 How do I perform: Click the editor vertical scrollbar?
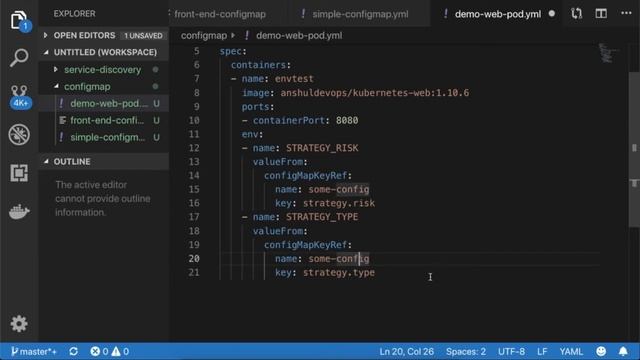tap(634, 149)
